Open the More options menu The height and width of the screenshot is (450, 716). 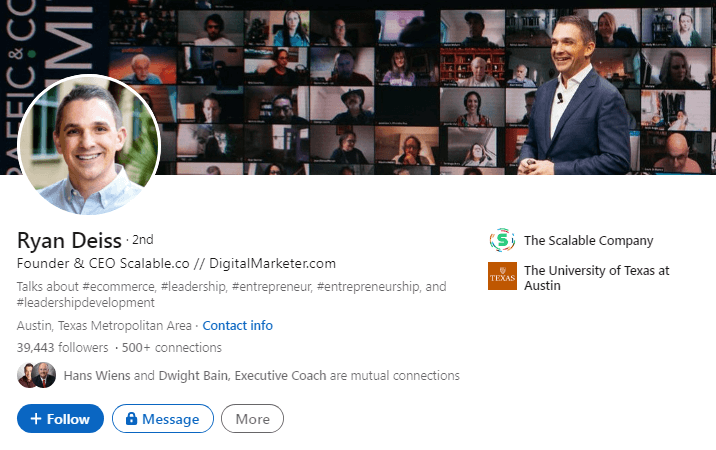252,419
